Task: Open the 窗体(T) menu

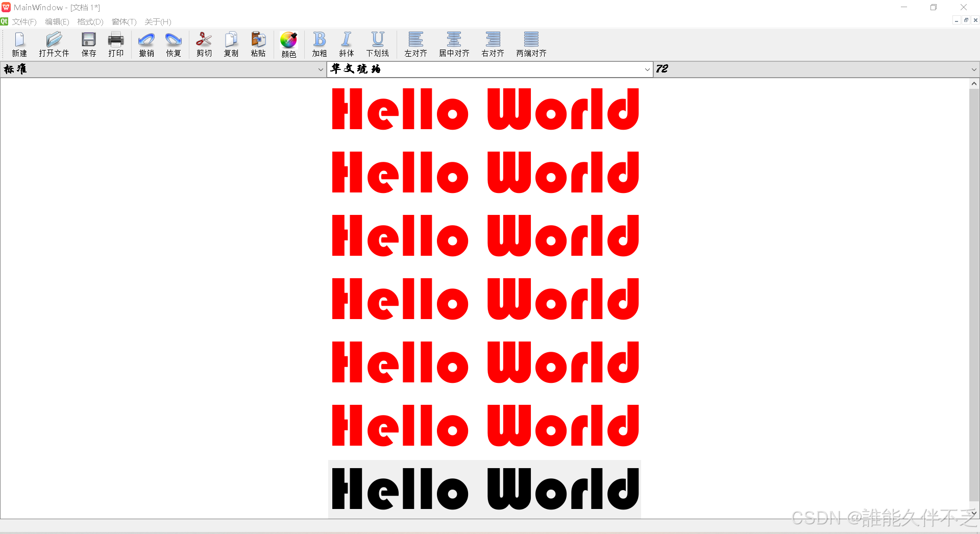Action: [x=124, y=22]
